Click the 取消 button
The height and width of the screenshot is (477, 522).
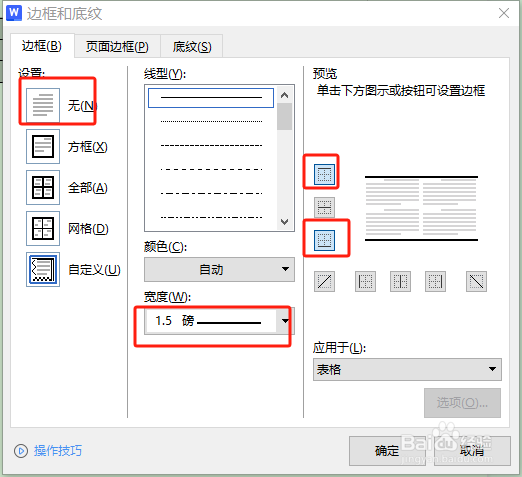472,451
